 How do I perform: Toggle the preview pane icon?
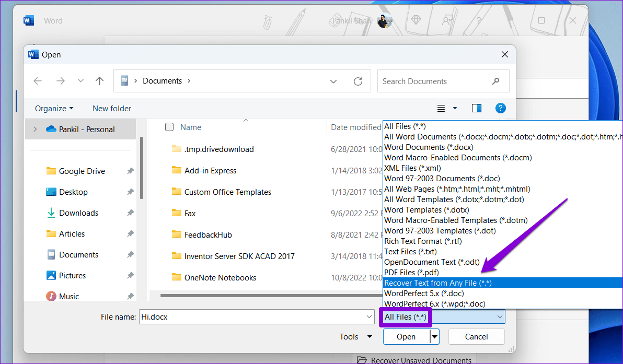click(476, 108)
